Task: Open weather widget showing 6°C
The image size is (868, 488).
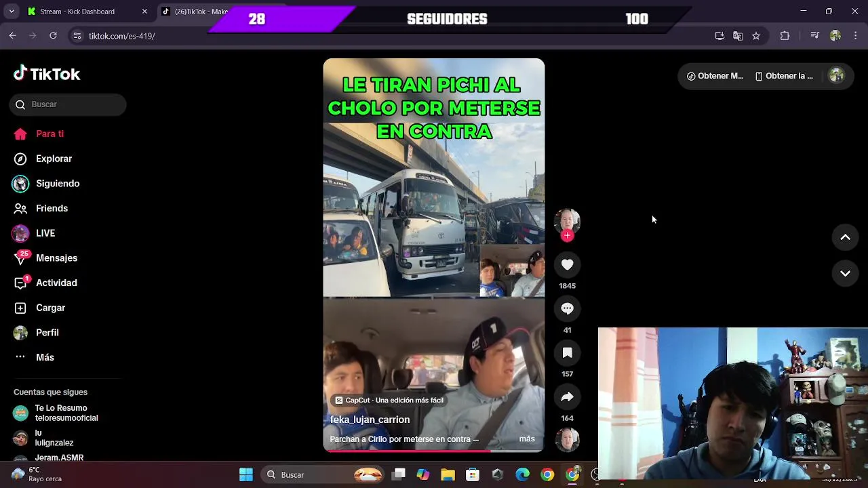Action: 37,474
